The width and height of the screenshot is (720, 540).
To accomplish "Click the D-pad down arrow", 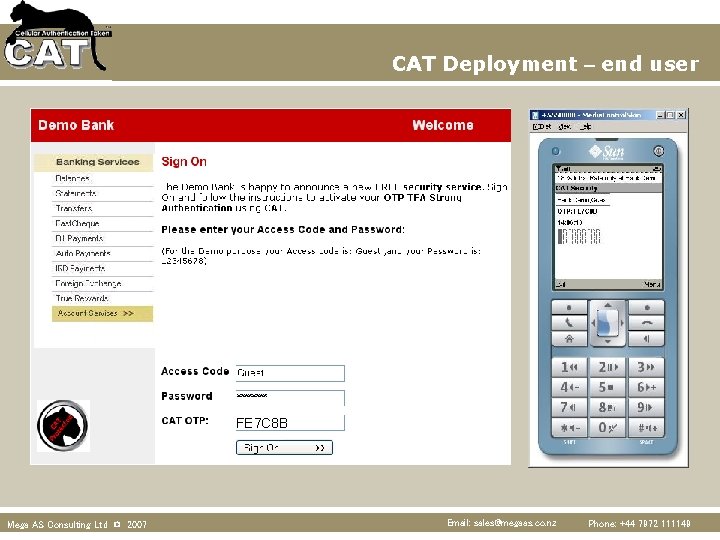I will (608, 342).
